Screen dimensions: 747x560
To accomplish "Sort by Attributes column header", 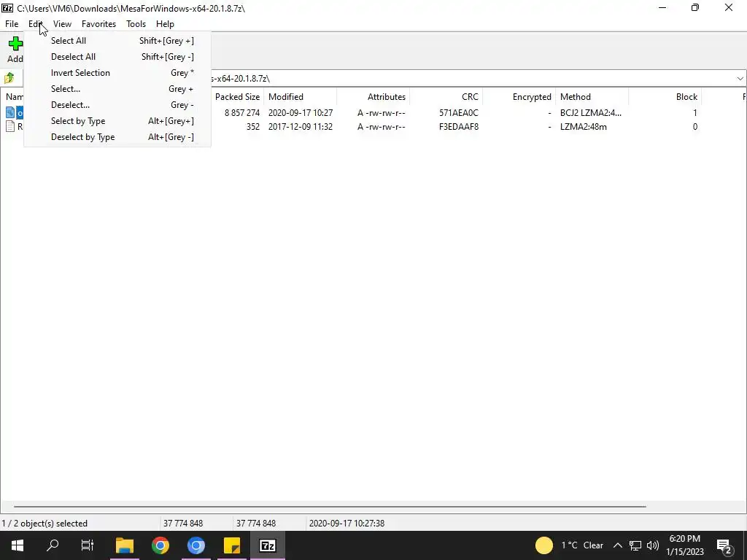I will pyautogui.click(x=373, y=97).
